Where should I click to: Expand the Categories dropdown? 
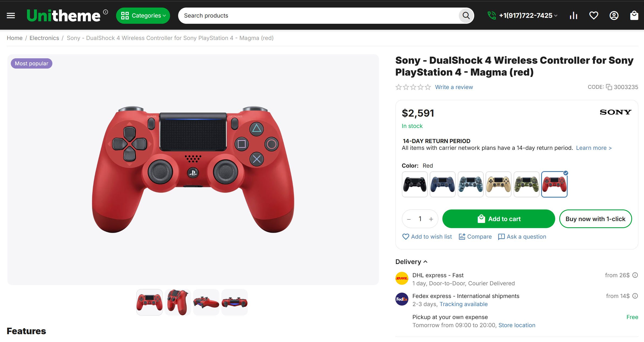click(143, 16)
